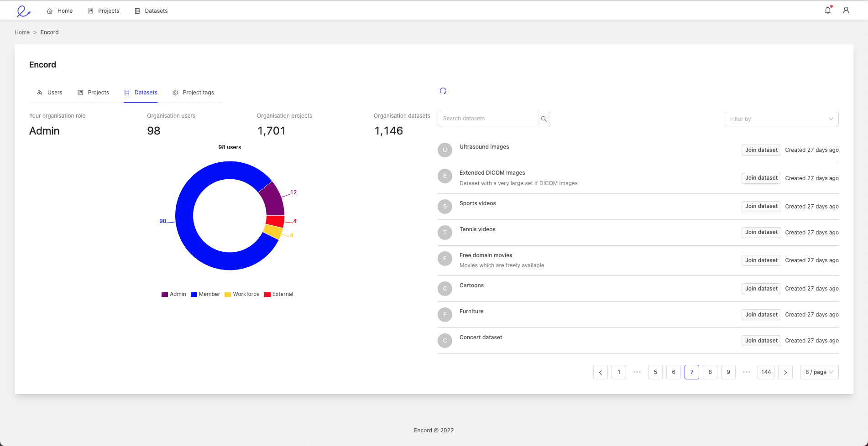Select current page 7
Viewport: 868px width, 446px height.
pos(692,372)
